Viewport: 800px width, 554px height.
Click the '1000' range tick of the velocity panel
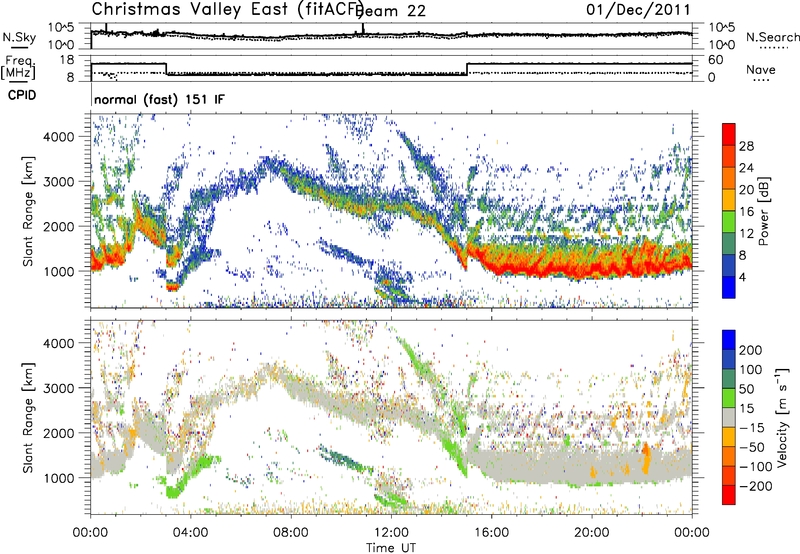[58, 478]
